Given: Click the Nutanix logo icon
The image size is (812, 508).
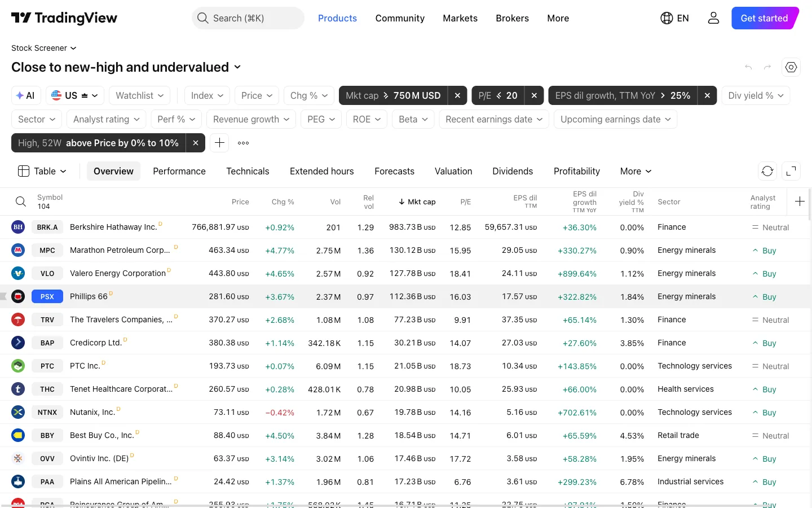Looking at the screenshot, I should click(x=18, y=412).
